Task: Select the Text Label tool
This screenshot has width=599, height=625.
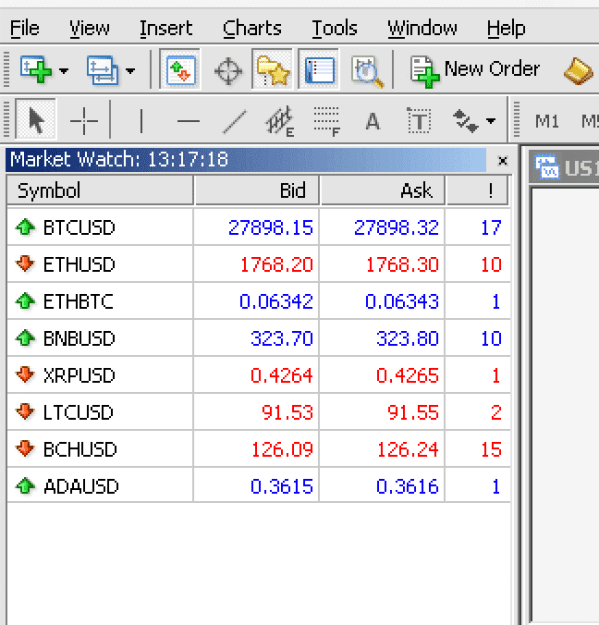Action: click(419, 120)
